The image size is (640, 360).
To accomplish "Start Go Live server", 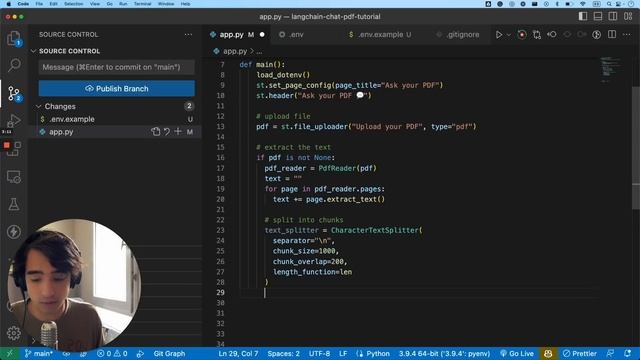I will pos(517,353).
